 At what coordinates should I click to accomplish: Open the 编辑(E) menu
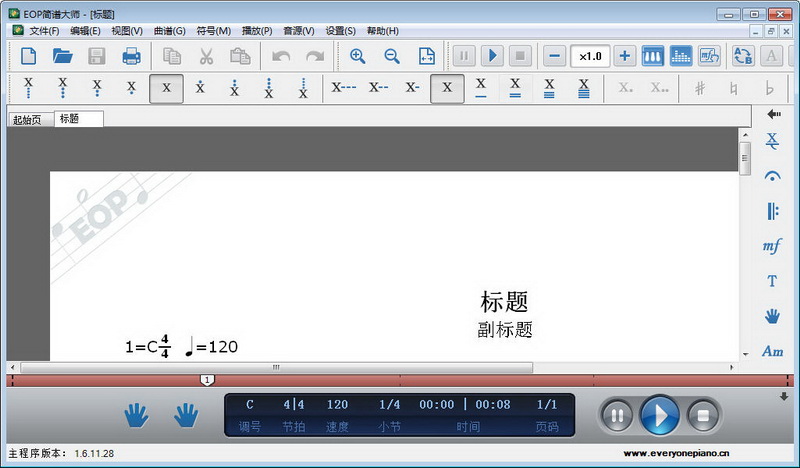[85, 31]
